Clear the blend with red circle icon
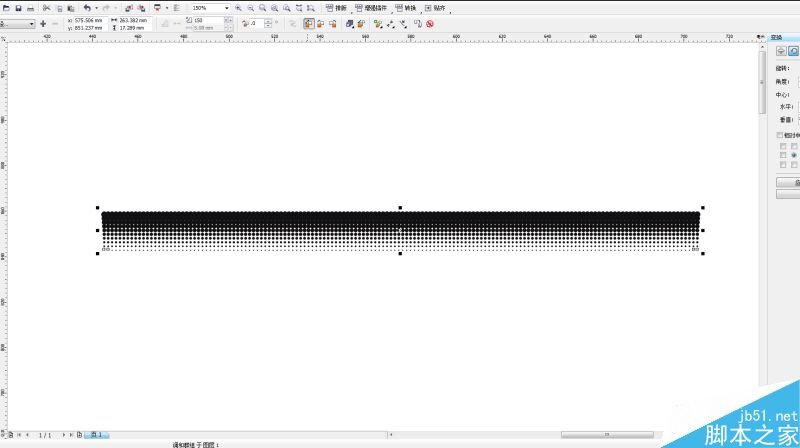The height and width of the screenshot is (448, 800). point(430,23)
